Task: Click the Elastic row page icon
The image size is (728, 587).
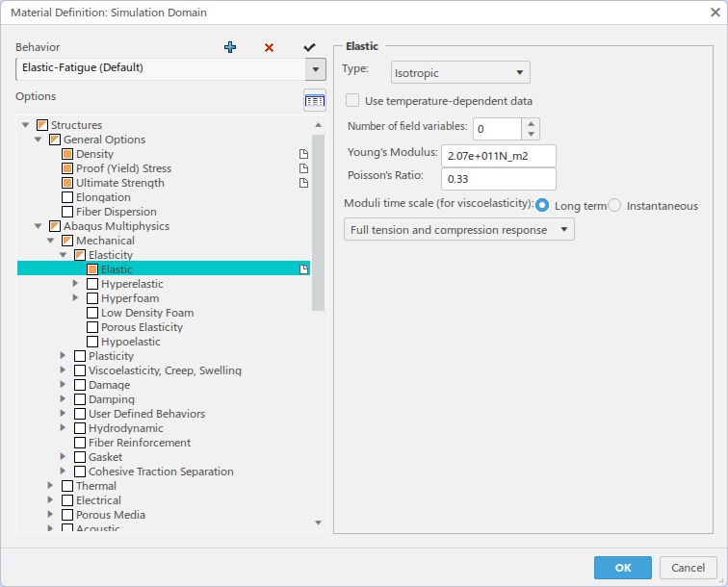Action: pos(303,269)
